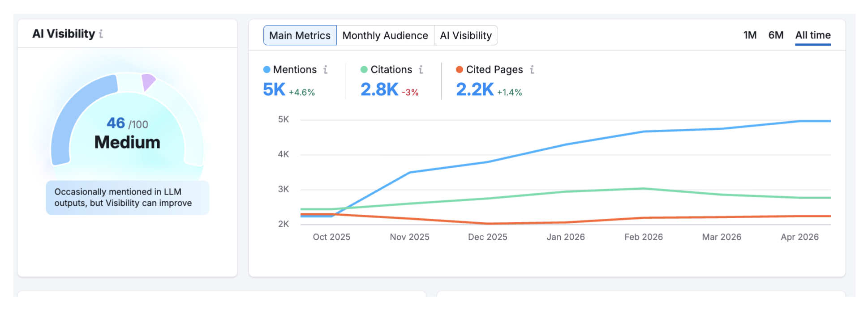Viewport: 868px width, 331px height.
Task: Switch to the Main Metrics tab
Action: pyautogui.click(x=300, y=35)
